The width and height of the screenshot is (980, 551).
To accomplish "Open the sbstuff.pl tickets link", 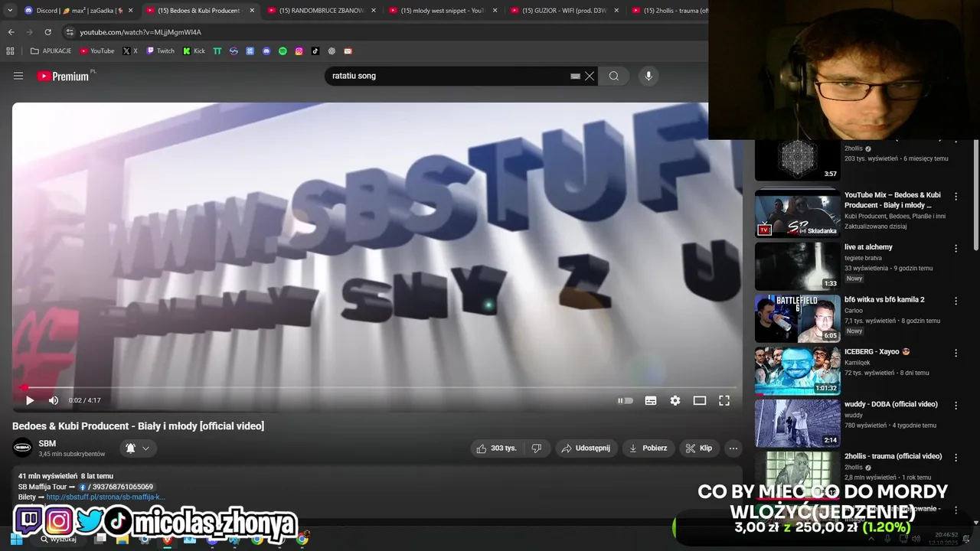I will click(106, 497).
